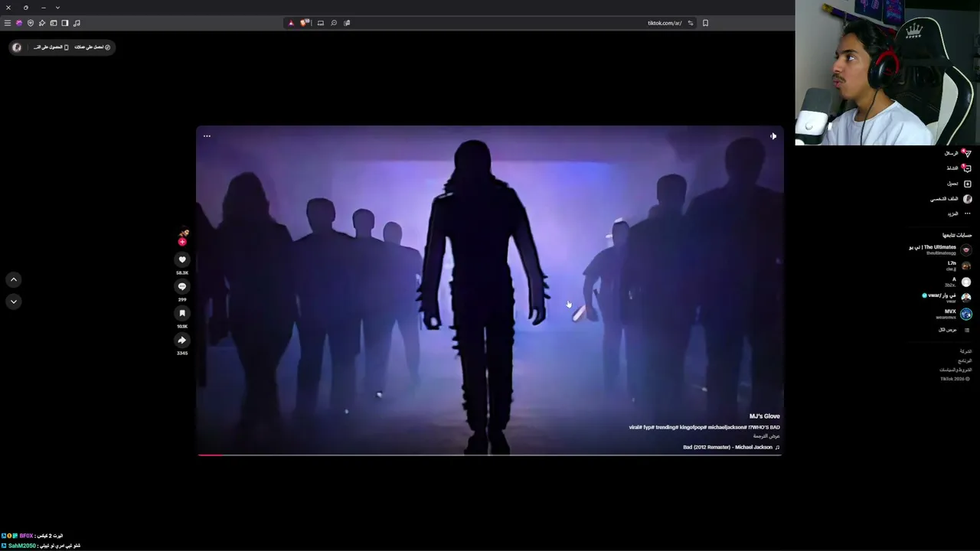Open the tab/window layout icon in the toolbar
This screenshot has height=551, width=980.
(x=54, y=23)
